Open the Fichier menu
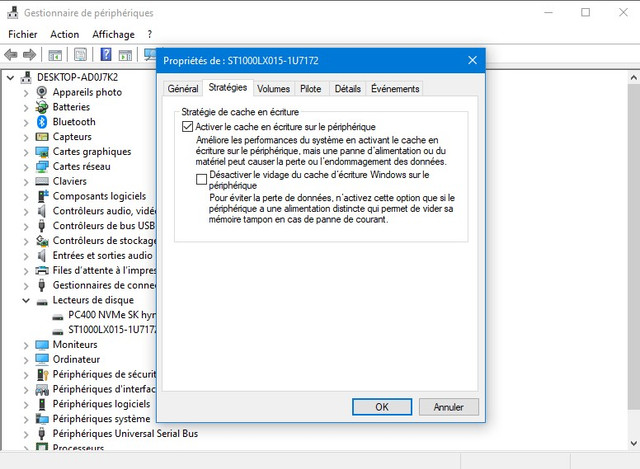Image resolution: width=640 pixels, height=469 pixels. tap(23, 34)
